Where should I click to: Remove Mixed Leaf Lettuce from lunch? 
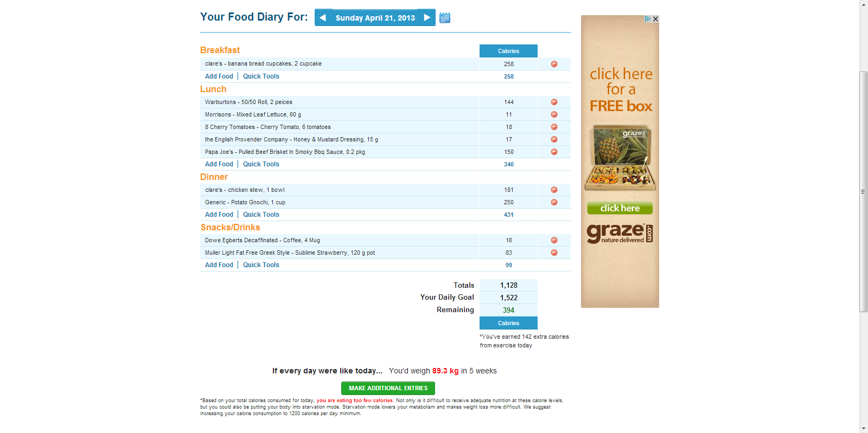(x=554, y=114)
